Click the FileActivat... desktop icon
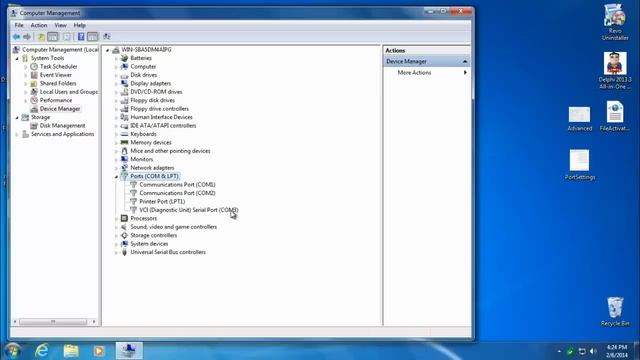The height and width of the screenshot is (360, 640). 615,116
